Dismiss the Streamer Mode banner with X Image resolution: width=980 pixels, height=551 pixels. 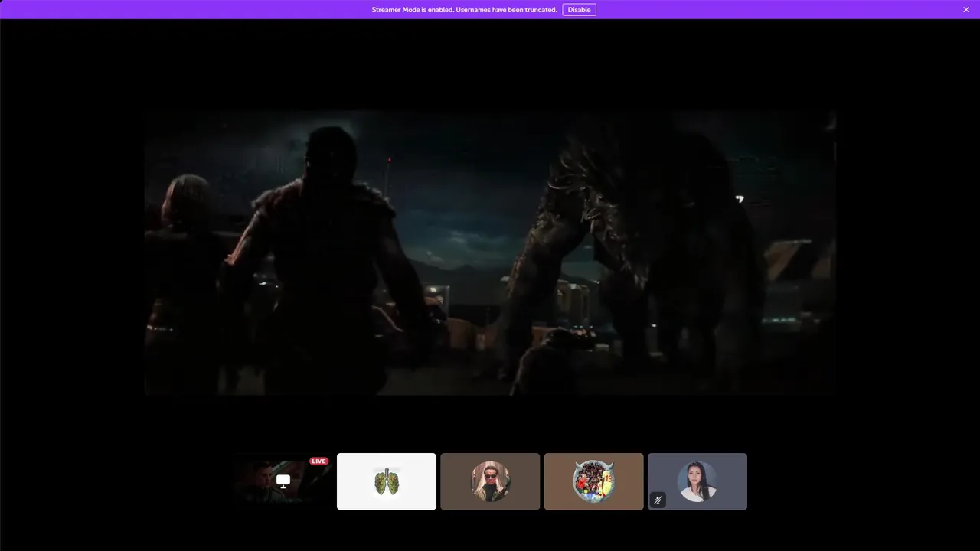click(x=966, y=10)
